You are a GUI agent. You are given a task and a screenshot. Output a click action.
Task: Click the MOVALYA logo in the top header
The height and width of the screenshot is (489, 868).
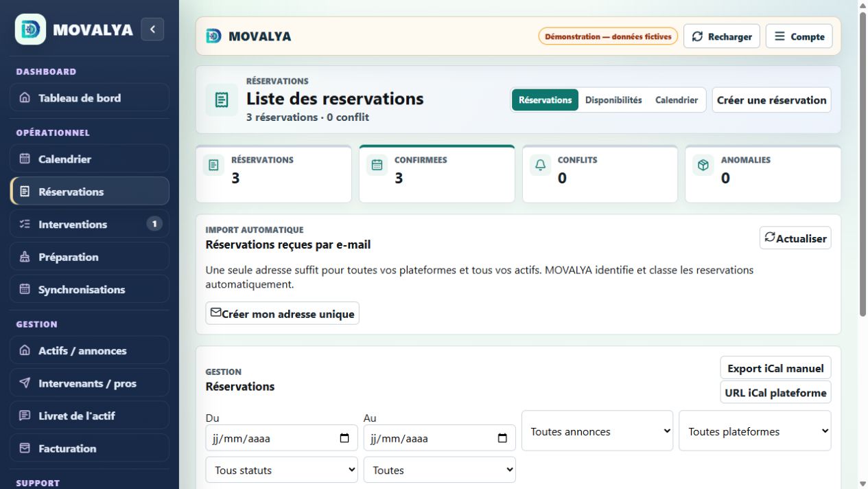point(213,36)
